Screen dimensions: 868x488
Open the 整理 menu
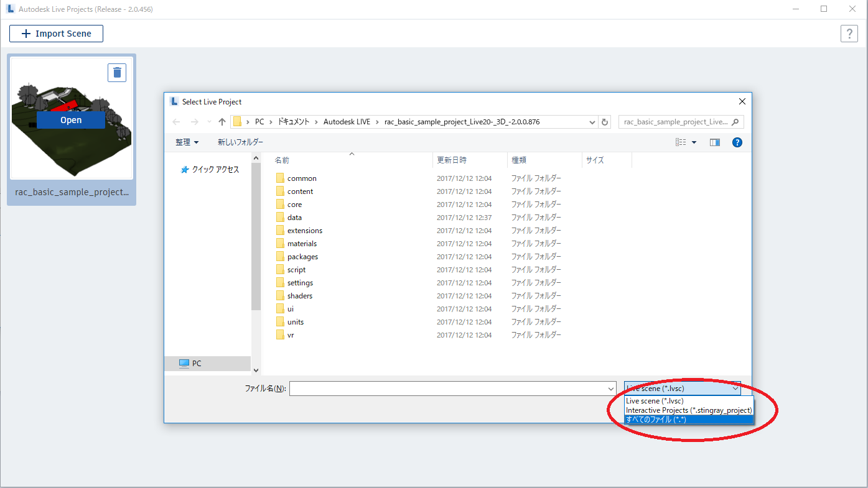187,142
